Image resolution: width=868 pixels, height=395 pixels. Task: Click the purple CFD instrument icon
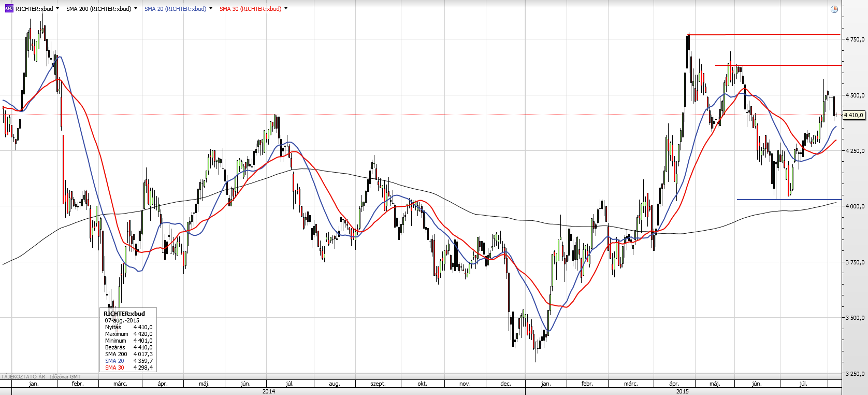tap(9, 9)
